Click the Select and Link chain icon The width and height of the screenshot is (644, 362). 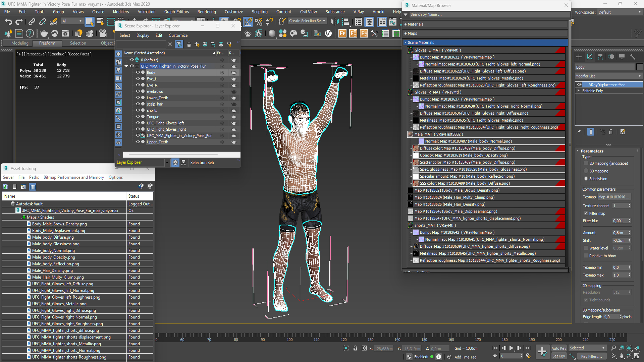[x=32, y=22]
